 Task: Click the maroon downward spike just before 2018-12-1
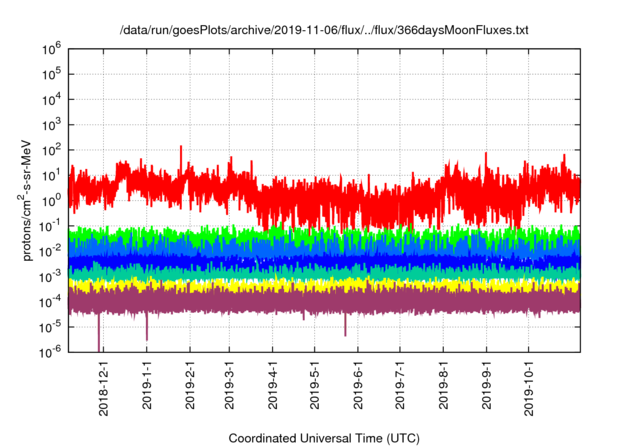[x=99, y=333]
